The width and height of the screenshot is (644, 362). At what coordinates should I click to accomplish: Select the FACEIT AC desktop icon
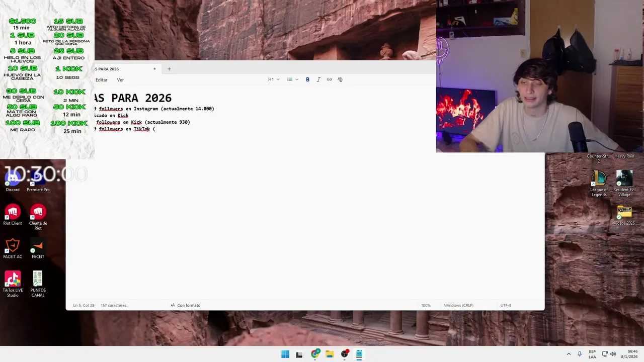click(13, 248)
